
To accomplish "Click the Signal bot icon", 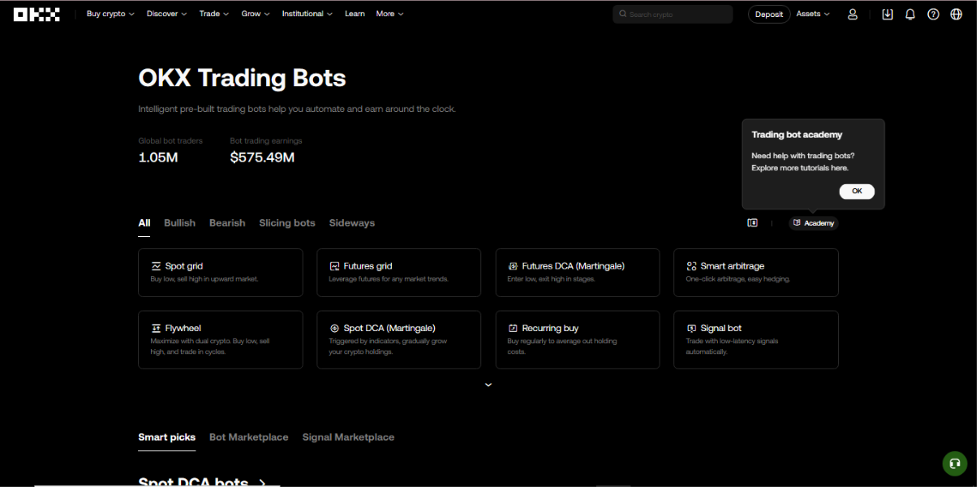I will pos(691,328).
